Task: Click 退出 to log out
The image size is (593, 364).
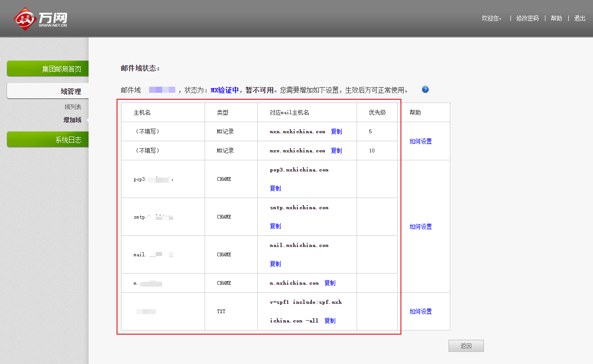Action: pyautogui.click(x=579, y=18)
